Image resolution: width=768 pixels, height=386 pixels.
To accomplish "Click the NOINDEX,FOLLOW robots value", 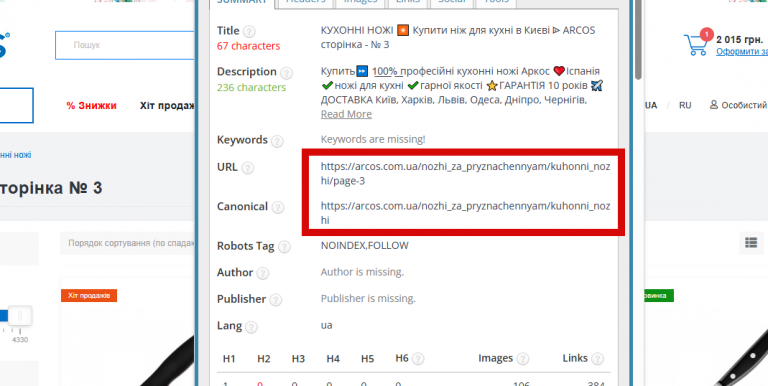I will pos(364,245).
